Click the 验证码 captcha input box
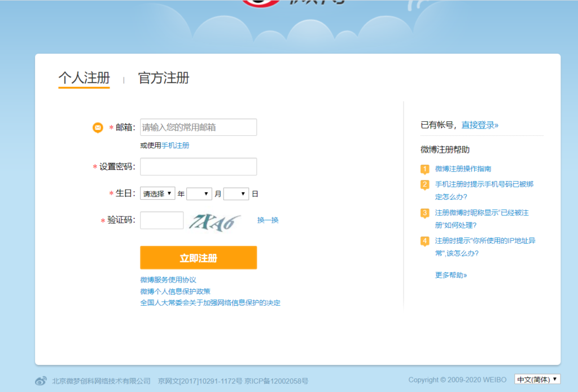 pos(162,221)
